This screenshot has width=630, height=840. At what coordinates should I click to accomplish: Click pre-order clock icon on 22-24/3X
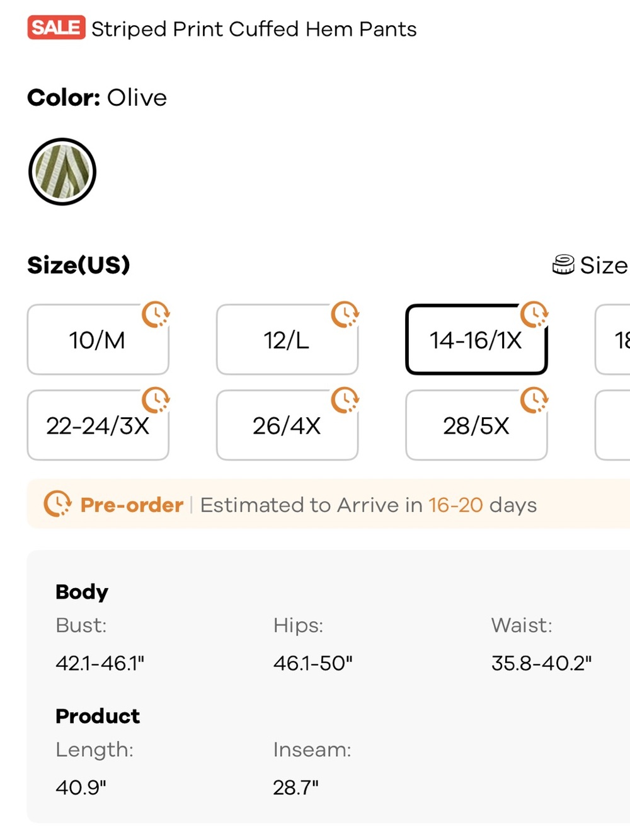156,400
